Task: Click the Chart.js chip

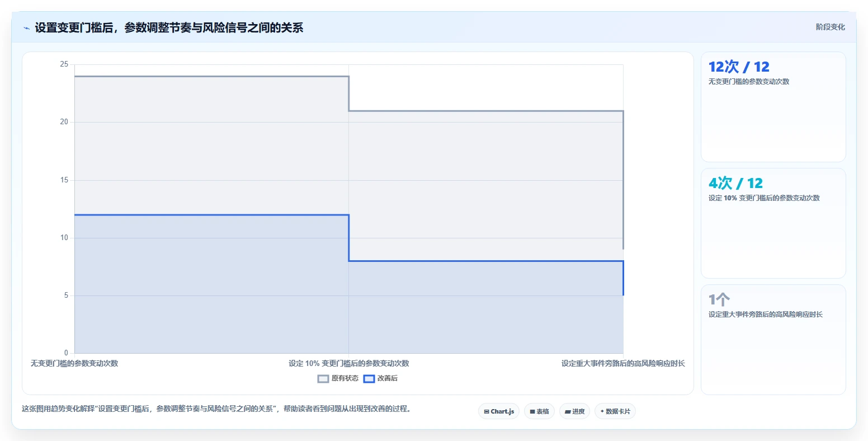Action: tap(499, 411)
